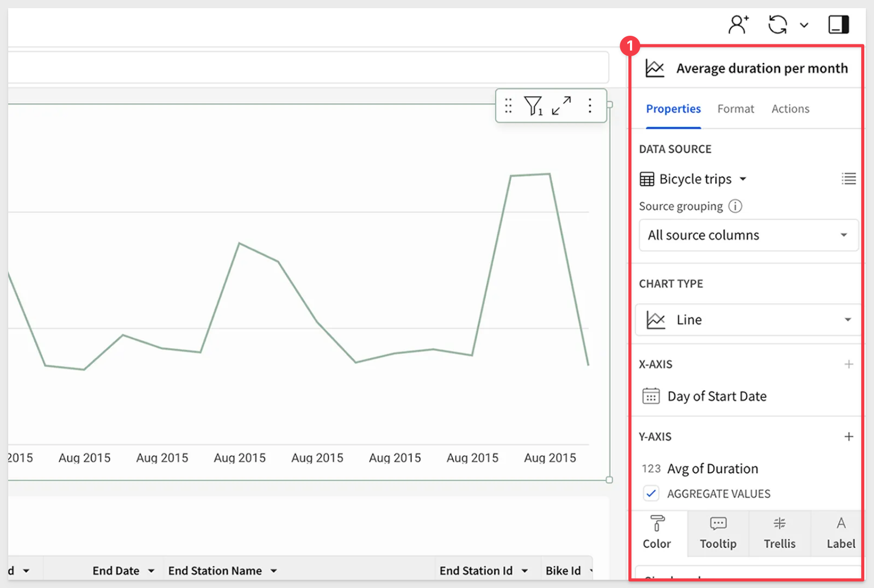This screenshot has height=588, width=874.
Task: Open the refresh options dropdown arrow
Action: pos(804,25)
